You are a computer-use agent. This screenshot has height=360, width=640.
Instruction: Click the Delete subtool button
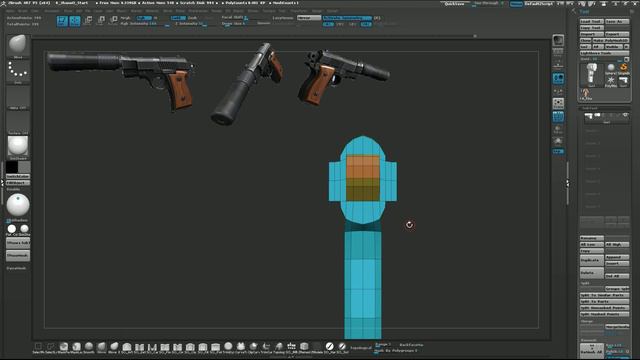[x=591, y=272]
